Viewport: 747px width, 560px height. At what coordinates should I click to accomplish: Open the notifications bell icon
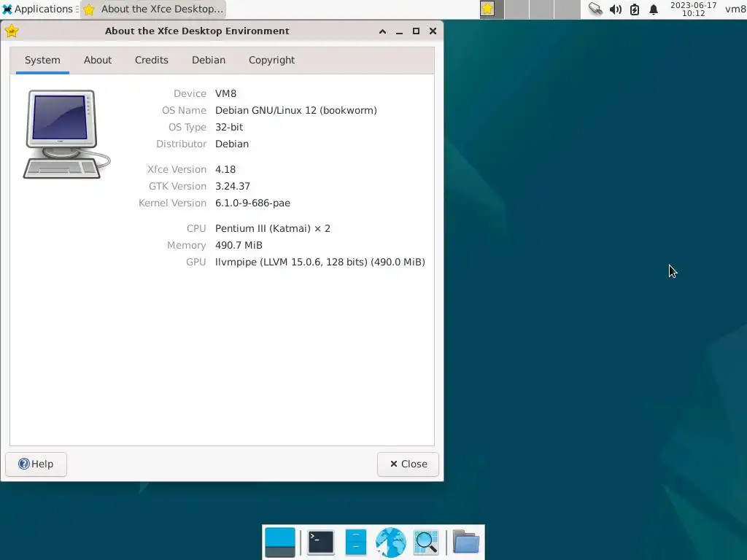pyautogui.click(x=654, y=9)
